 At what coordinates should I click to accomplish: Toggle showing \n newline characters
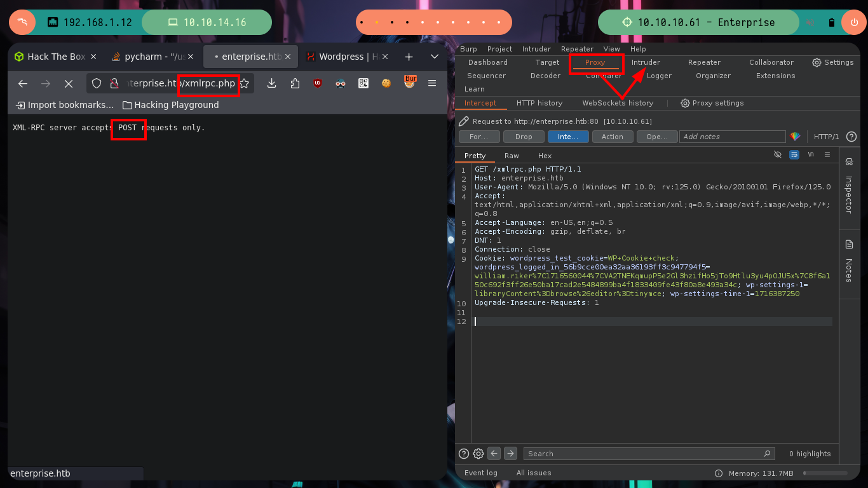pyautogui.click(x=811, y=154)
